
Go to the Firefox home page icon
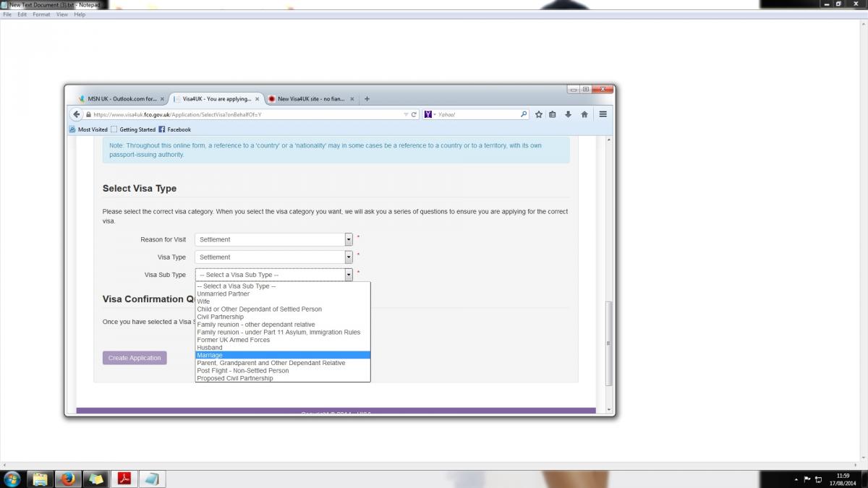[x=584, y=114]
